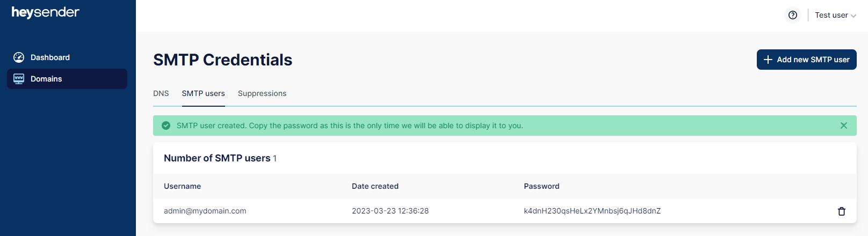The height and width of the screenshot is (236, 868).
Task: Open the Suppressions tab
Action: click(x=262, y=93)
